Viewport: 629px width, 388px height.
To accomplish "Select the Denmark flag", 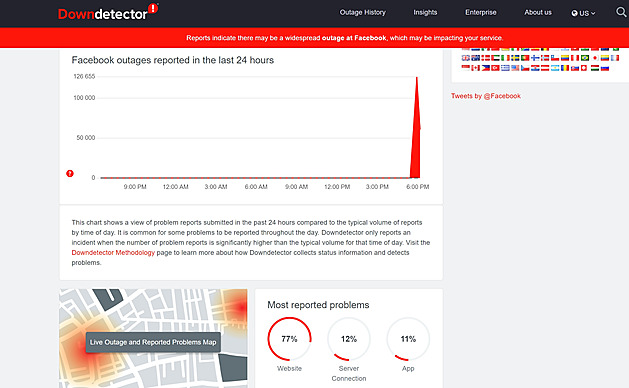I will tap(485, 58).
